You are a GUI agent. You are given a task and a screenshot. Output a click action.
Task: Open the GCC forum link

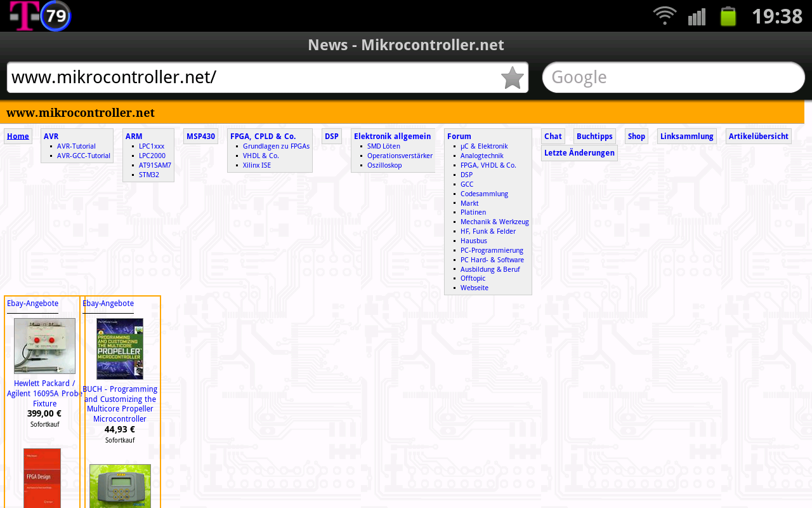(467, 184)
